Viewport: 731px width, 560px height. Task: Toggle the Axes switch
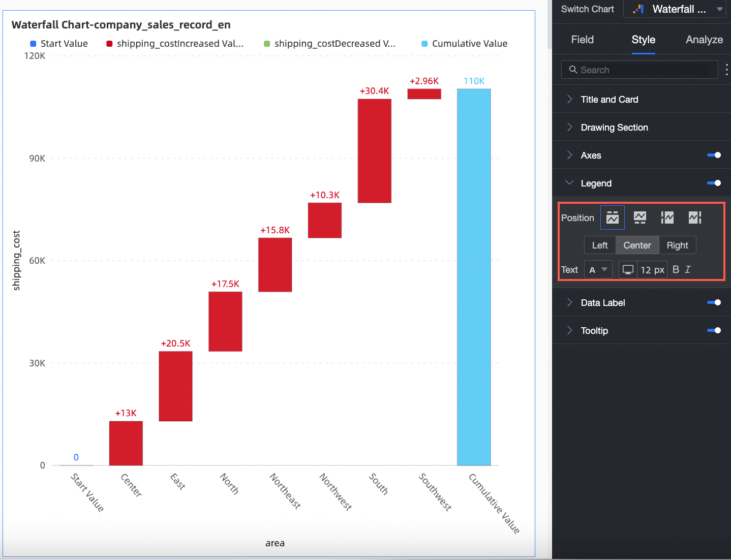click(x=714, y=155)
